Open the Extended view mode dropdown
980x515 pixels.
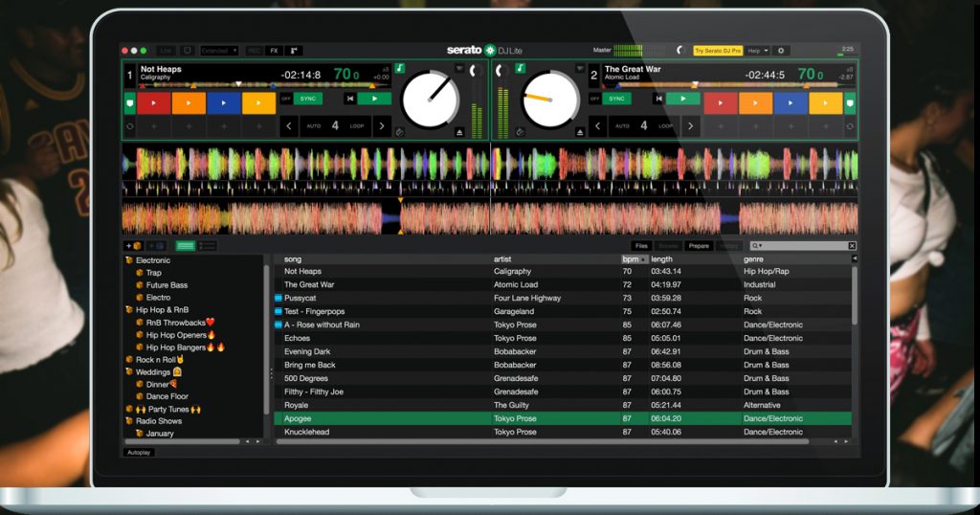[x=219, y=51]
